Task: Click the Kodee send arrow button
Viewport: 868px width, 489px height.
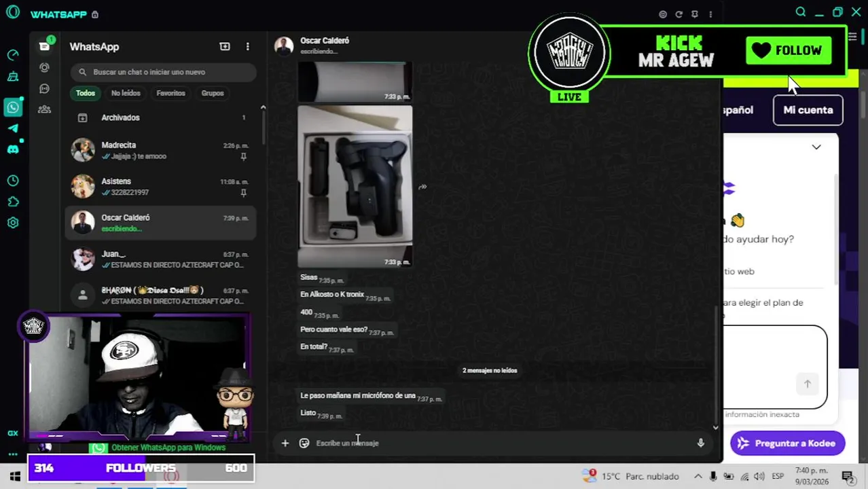Action: 807,384
